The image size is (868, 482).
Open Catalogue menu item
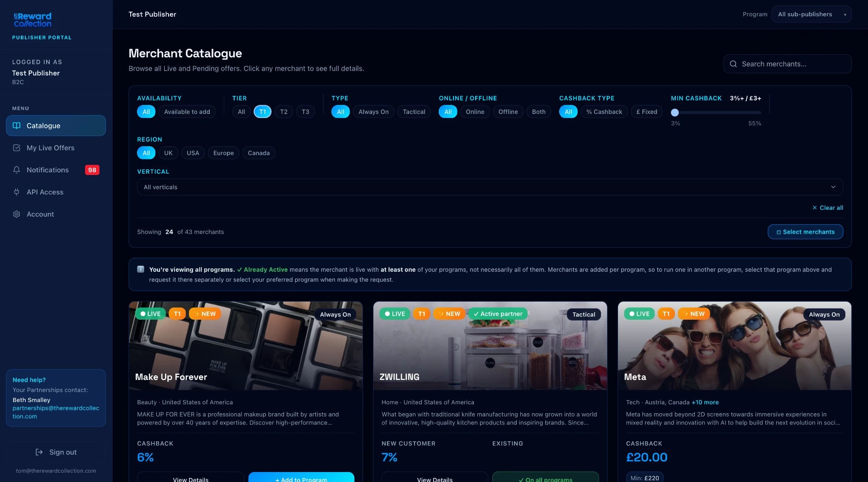point(56,126)
